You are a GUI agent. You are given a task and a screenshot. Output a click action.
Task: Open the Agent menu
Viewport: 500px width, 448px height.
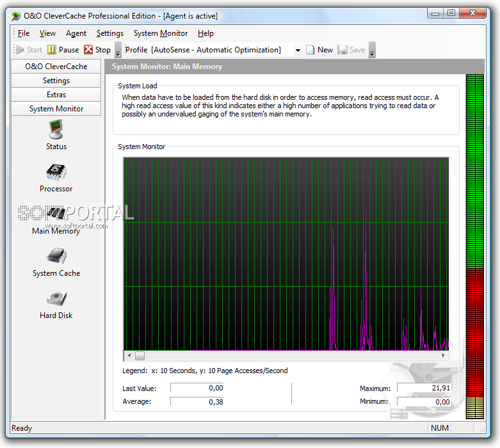[76, 33]
